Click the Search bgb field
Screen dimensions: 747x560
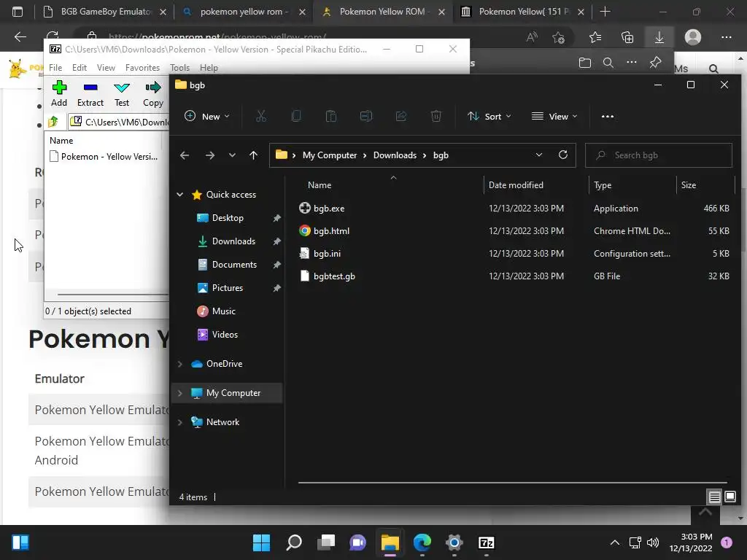[x=659, y=155]
